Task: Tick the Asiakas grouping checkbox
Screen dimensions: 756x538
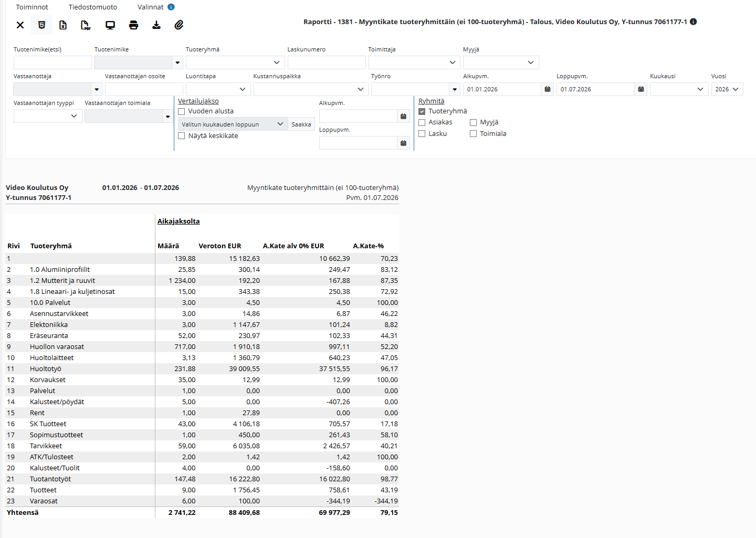Action: [422, 122]
